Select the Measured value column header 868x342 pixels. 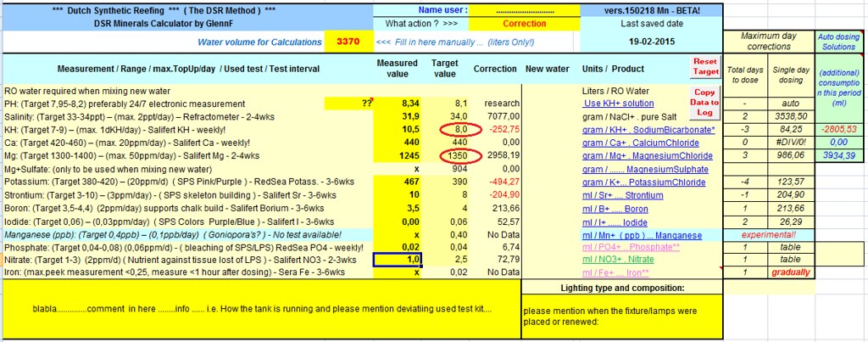pyautogui.click(x=397, y=69)
